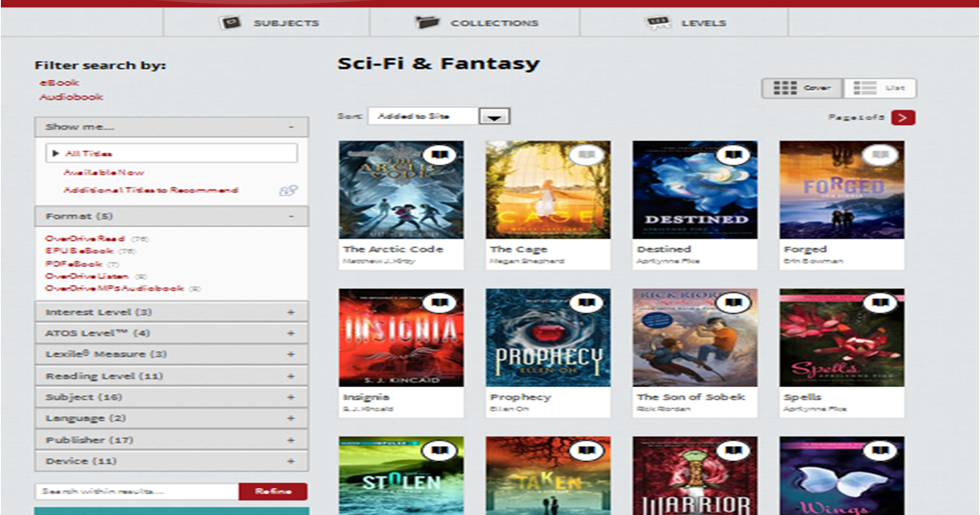
Task: Filter by EPUB eBook format
Action: pyautogui.click(x=79, y=251)
